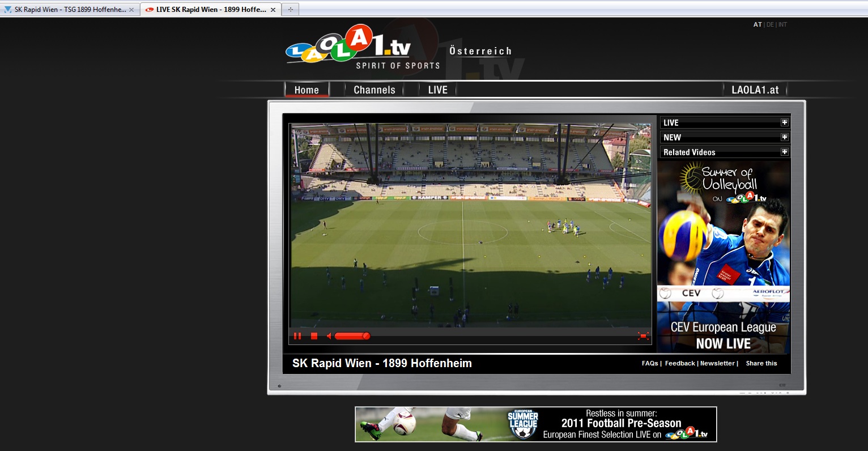Open the Summer of Volleyball advertisement
Screen dimensions: 868x451
724,257
